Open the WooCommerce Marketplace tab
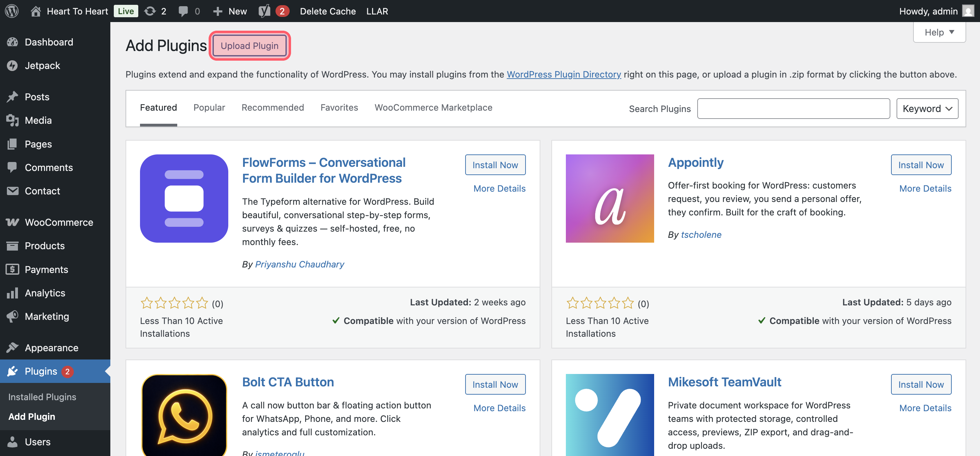Screen dimensions: 980x456 pos(433,108)
